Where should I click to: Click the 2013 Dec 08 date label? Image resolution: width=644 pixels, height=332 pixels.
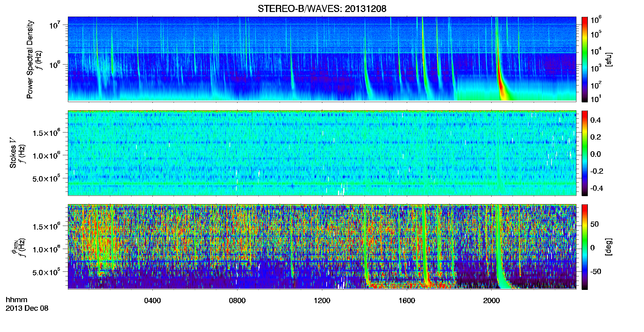[x=27, y=308]
